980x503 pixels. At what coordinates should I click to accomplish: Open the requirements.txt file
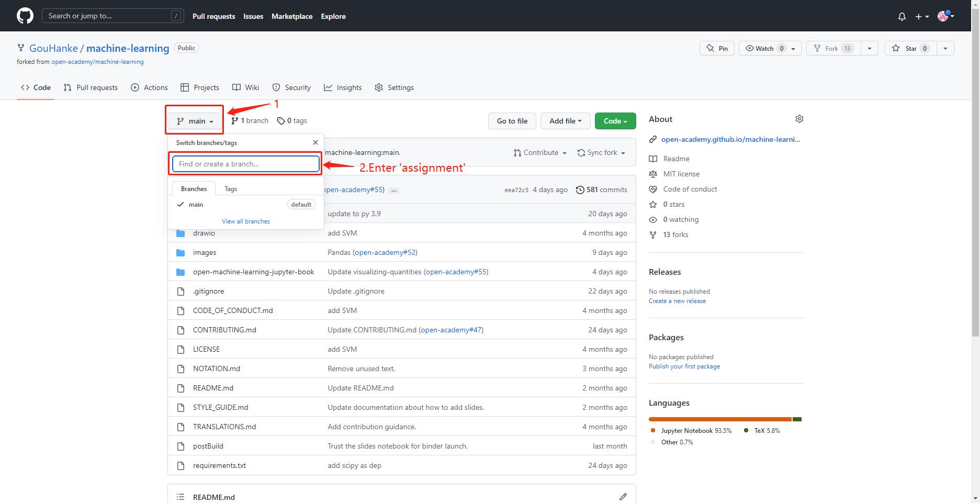pos(219,465)
